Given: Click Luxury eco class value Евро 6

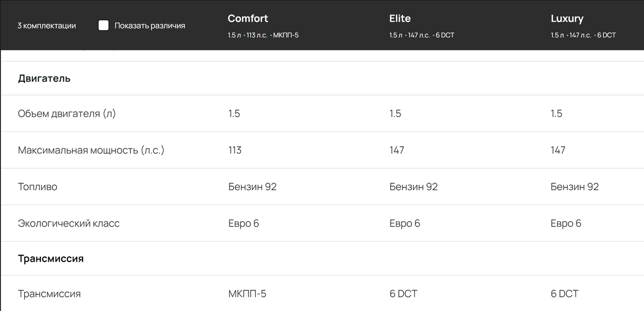Looking at the screenshot, I should pos(566,223).
